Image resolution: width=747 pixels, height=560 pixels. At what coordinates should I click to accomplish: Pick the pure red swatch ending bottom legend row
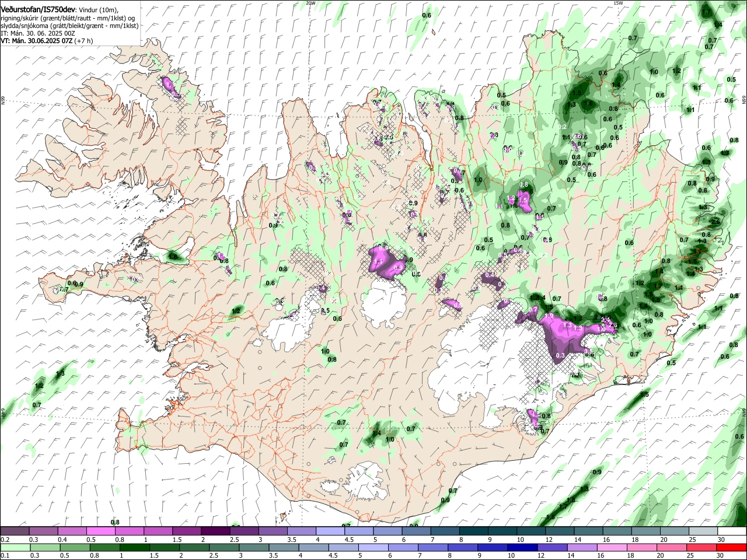point(732,547)
